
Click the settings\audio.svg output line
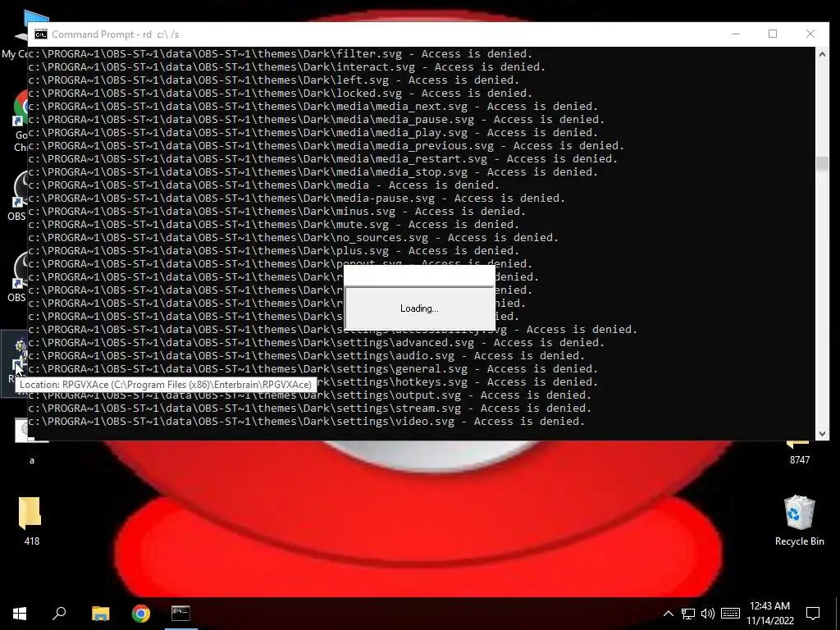pyautogui.click(x=307, y=356)
